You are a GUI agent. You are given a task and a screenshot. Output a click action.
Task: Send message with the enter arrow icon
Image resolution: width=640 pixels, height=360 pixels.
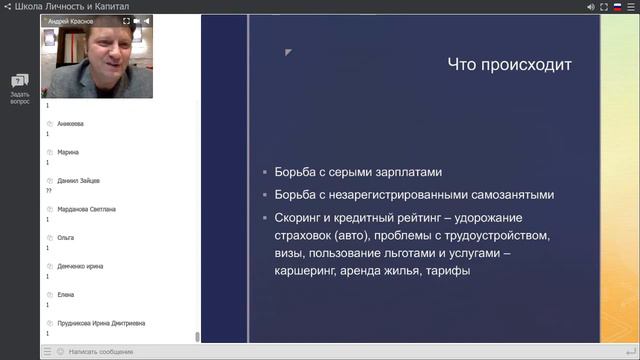pos(631,351)
